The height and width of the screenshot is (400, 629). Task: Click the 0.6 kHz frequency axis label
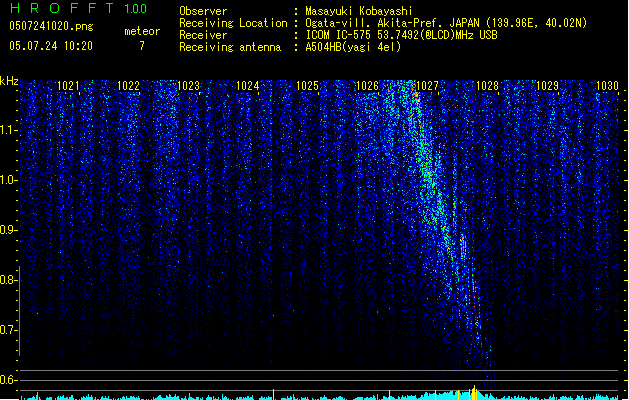pos(8,380)
